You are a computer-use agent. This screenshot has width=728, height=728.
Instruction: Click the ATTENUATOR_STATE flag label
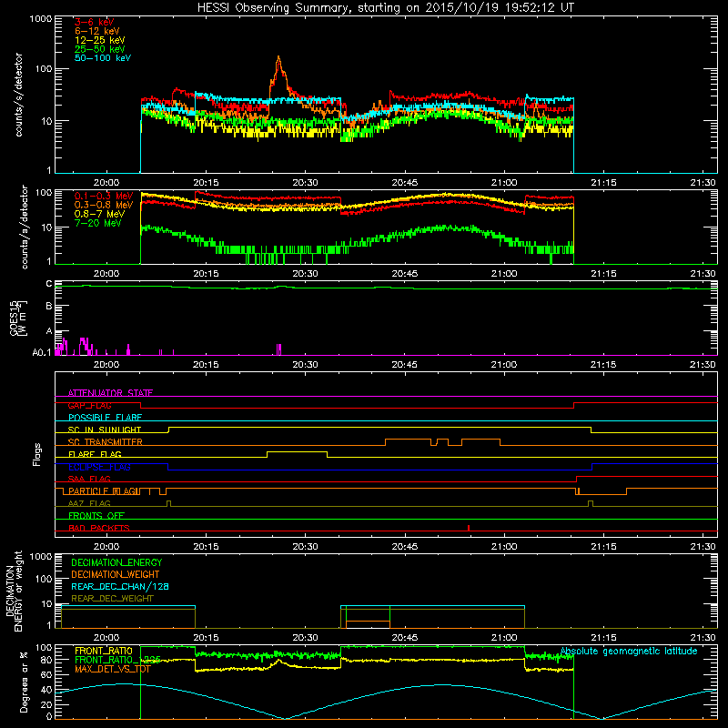pos(110,393)
